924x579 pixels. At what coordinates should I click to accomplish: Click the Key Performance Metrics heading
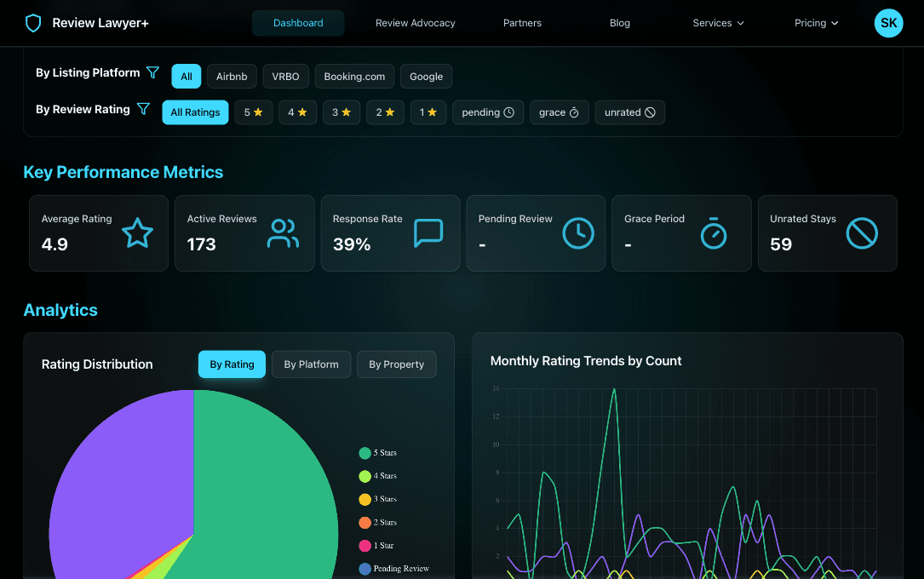tap(123, 172)
